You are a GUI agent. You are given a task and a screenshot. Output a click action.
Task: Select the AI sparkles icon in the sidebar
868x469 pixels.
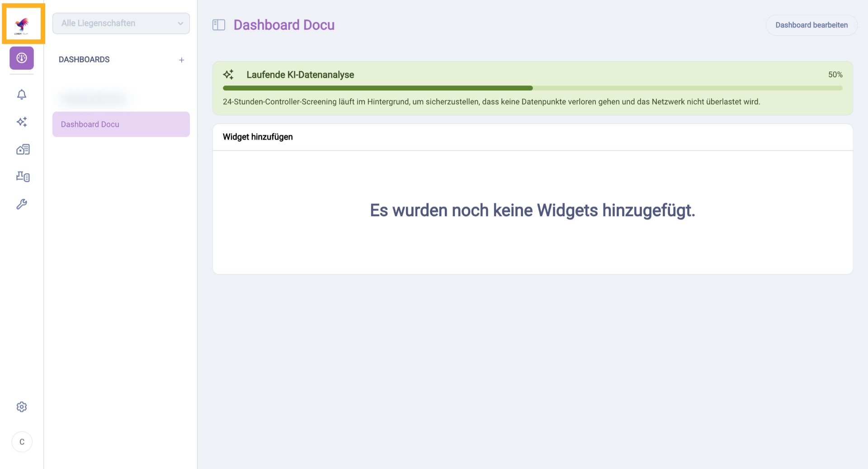point(21,122)
